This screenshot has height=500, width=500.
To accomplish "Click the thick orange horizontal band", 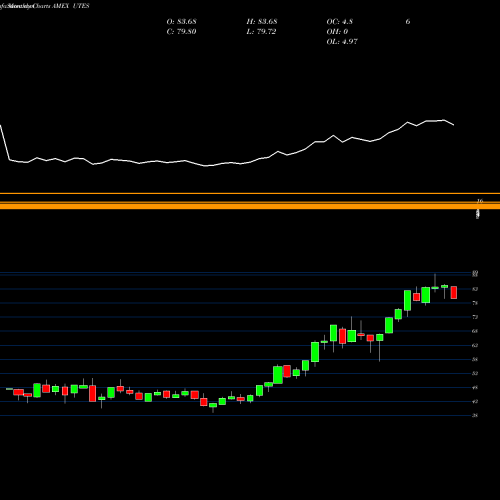I will 250,206.
